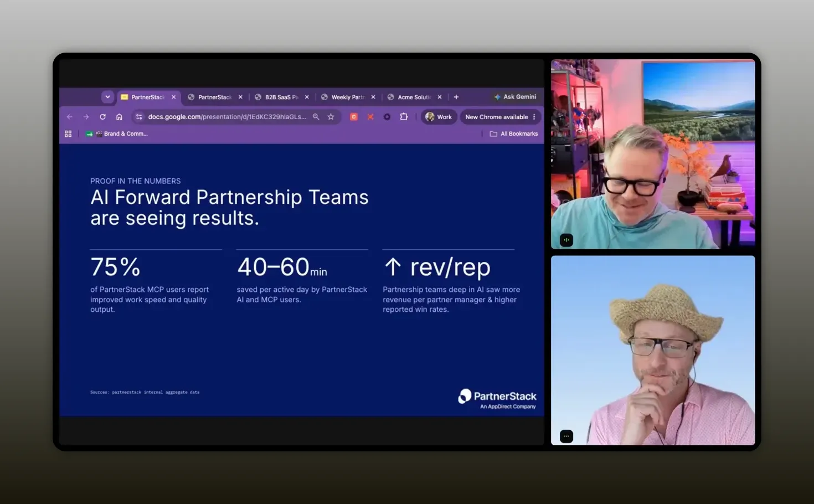
Task: Select the bottom participant video with straw hat
Action: (x=653, y=351)
